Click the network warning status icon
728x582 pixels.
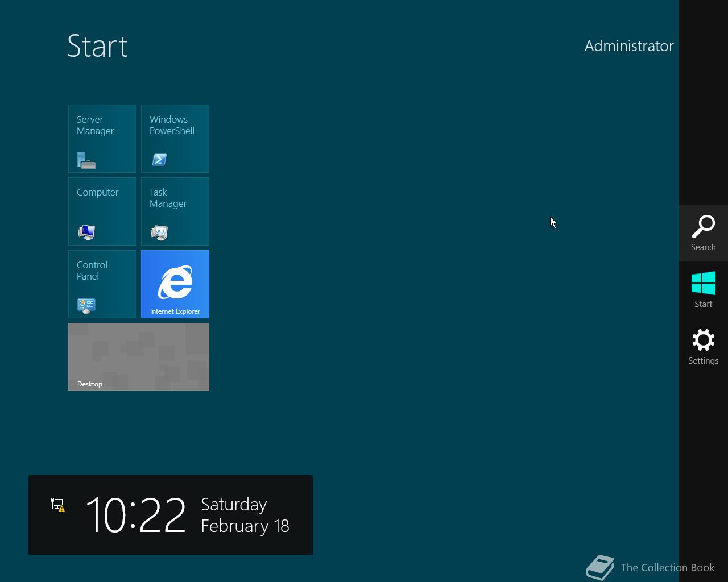click(58, 505)
